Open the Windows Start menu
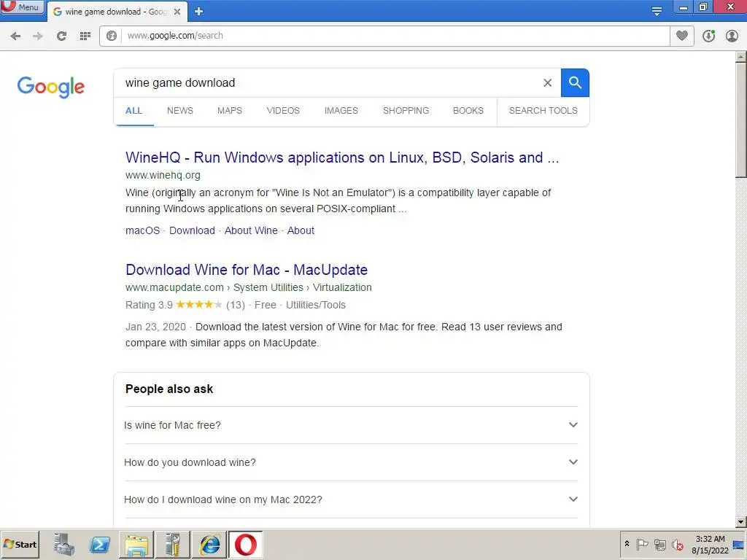The width and height of the screenshot is (747, 560). [20, 544]
